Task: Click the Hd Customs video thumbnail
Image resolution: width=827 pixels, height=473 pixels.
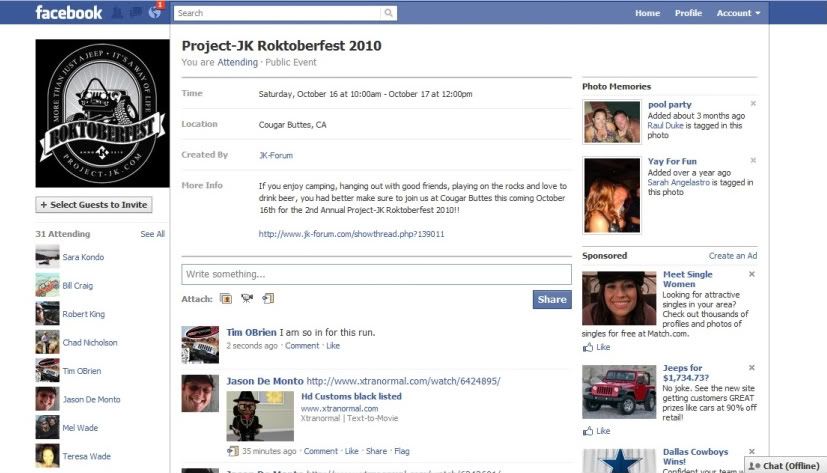Action: click(x=260, y=416)
